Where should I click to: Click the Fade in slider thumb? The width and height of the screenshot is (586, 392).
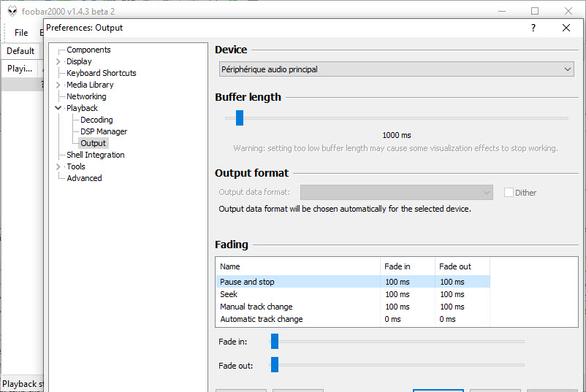pos(275,342)
